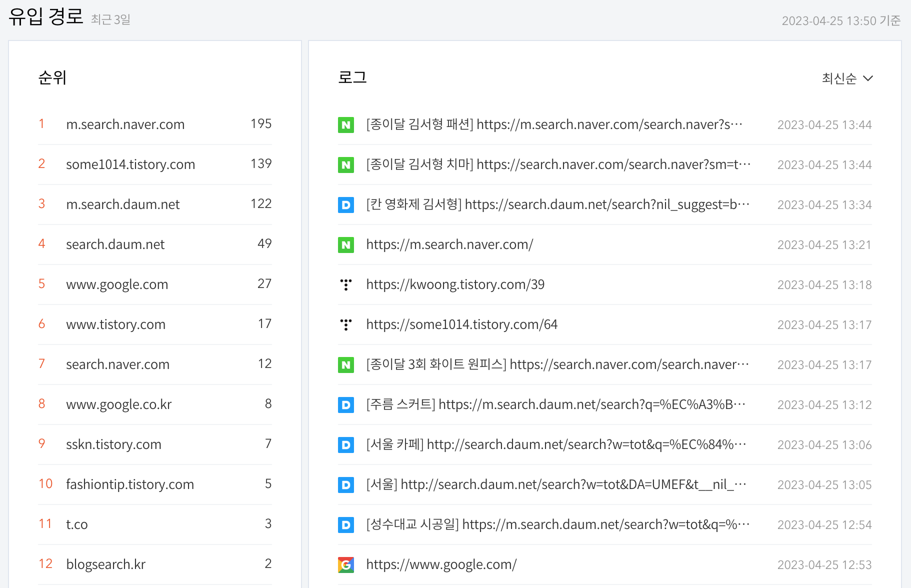Select search.daum.net ranking row
The height and width of the screenshot is (588, 911).
pos(155,244)
